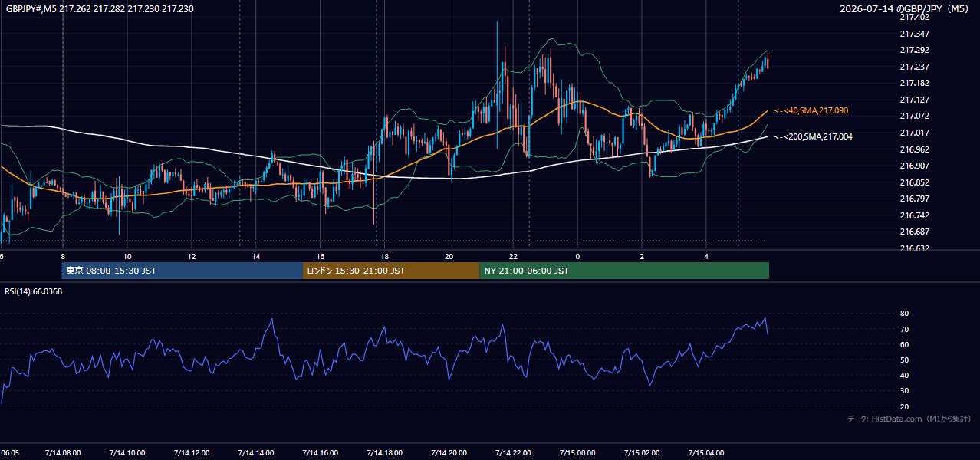Click hour label 22 below the price chart
This screenshot has height=460, width=980.
point(513,256)
